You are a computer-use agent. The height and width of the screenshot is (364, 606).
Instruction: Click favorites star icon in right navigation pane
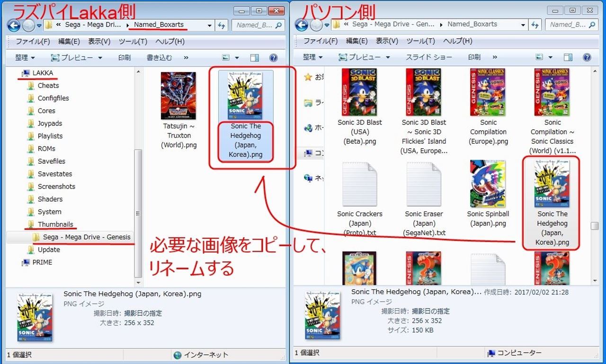308,77
